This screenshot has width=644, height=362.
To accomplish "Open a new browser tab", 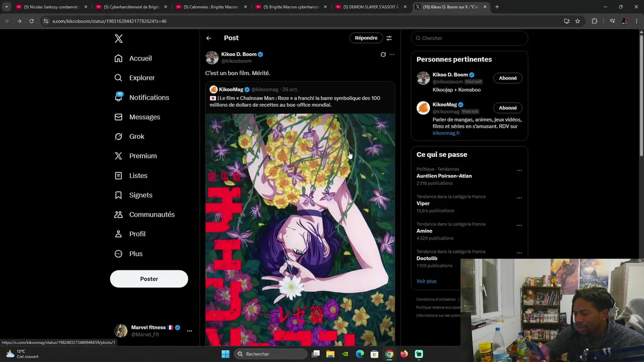I will pos(497,7).
